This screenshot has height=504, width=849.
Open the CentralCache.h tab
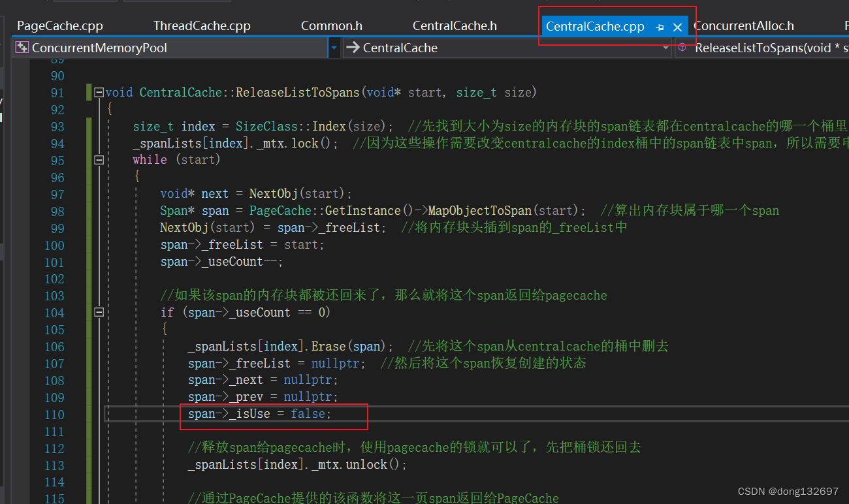pyautogui.click(x=455, y=26)
